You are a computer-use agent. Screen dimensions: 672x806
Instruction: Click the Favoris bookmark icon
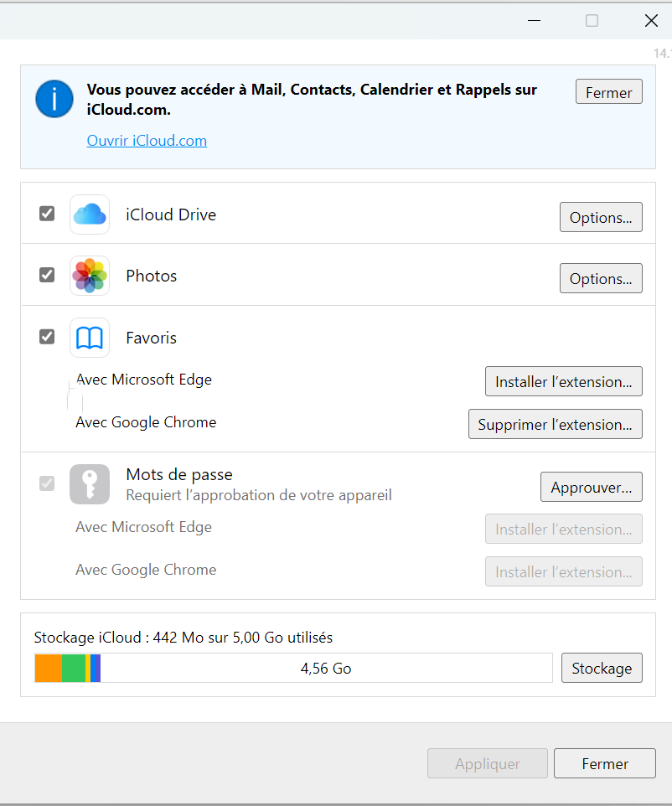point(90,338)
